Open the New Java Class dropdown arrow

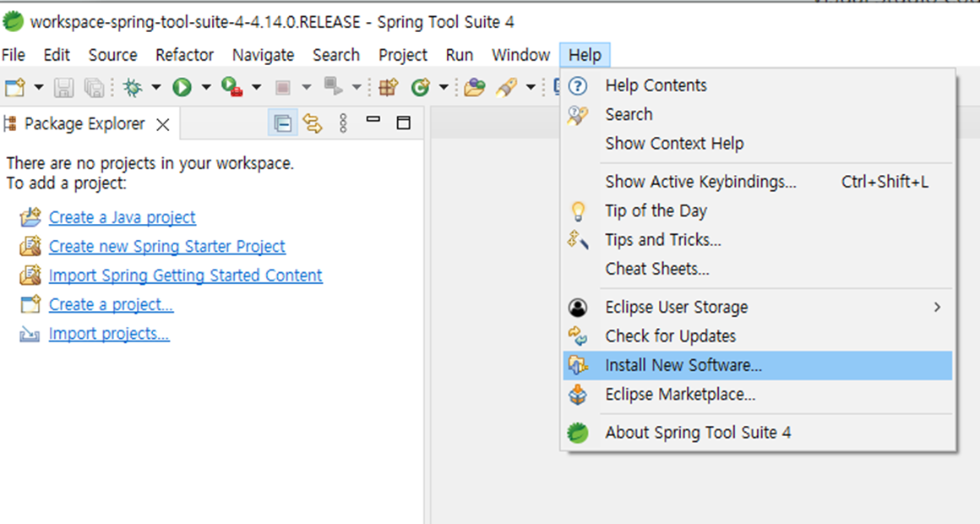coord(444,87)
